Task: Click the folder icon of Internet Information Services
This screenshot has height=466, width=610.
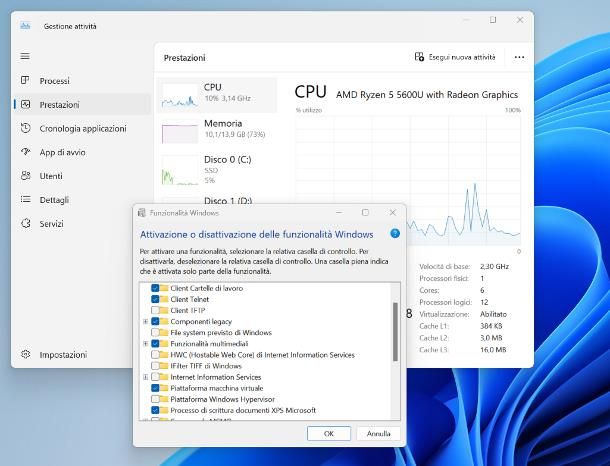Action: point(164,377)
